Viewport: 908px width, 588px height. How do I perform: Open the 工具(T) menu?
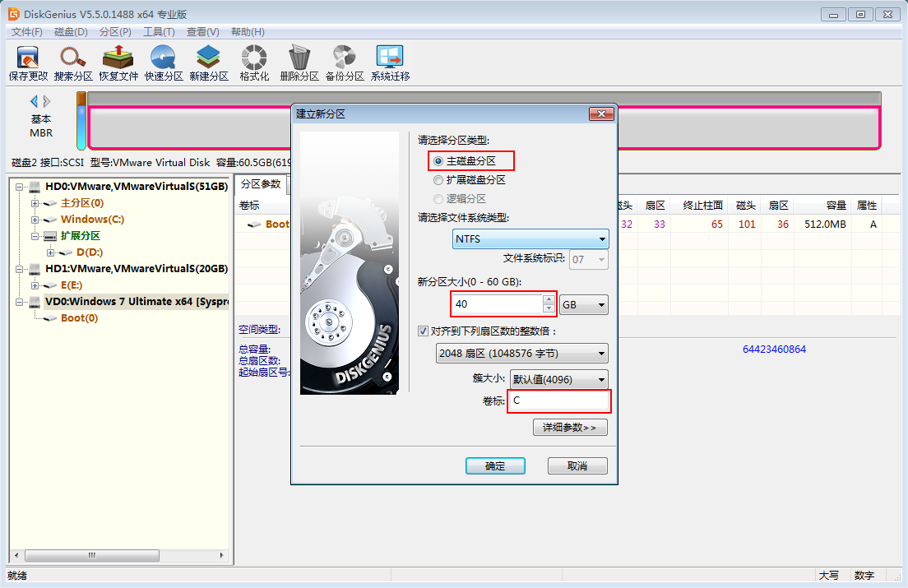pos(159,32)
